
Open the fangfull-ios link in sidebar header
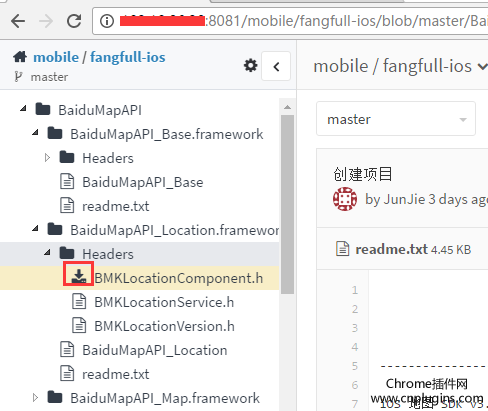pyautogui.click(x=128, y=57)
